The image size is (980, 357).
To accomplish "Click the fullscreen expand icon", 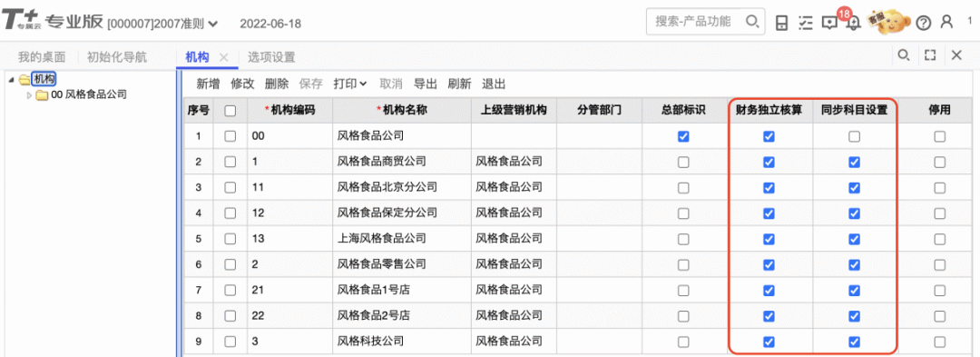I will 930,55.
